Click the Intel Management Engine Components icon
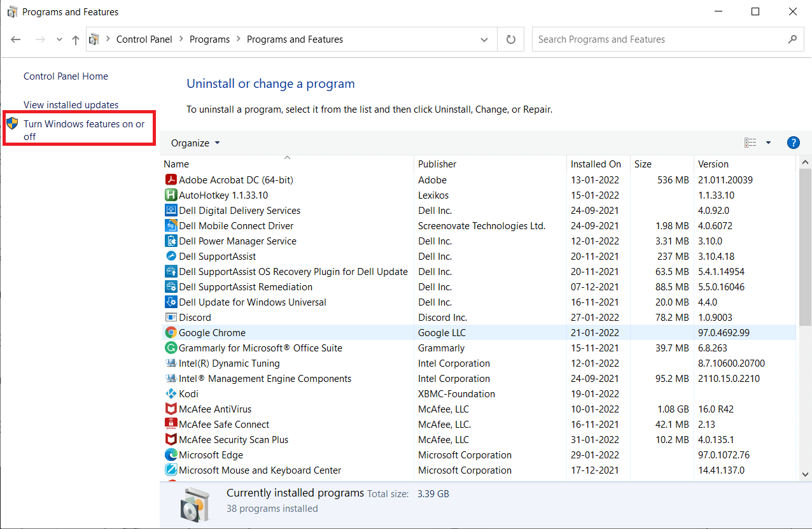Viewport: 812px width, 529px height. [171, 379]
